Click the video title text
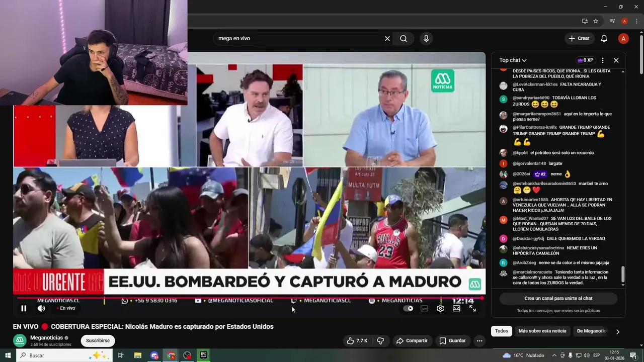This screenshot has width=644, height=362. coord(143,327)
